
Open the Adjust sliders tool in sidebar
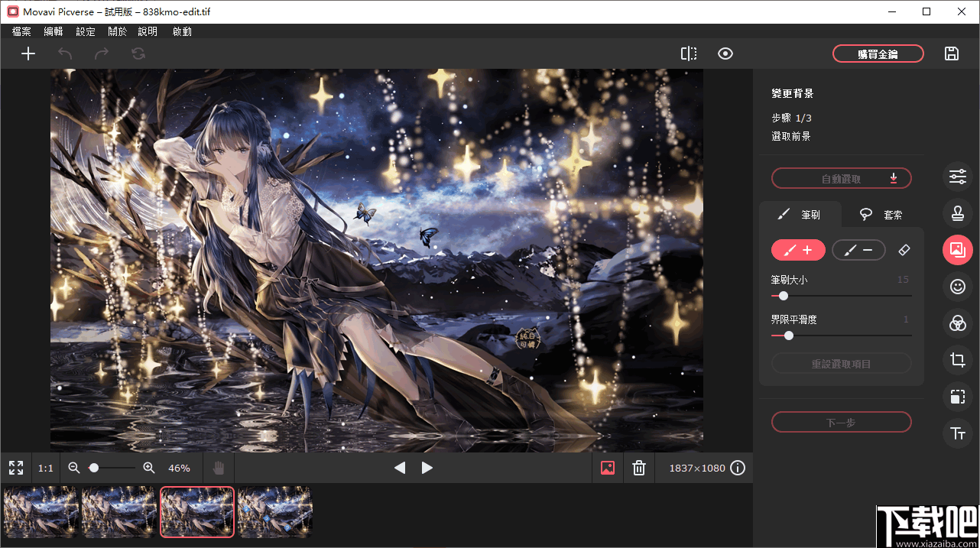tap(958, 176)
